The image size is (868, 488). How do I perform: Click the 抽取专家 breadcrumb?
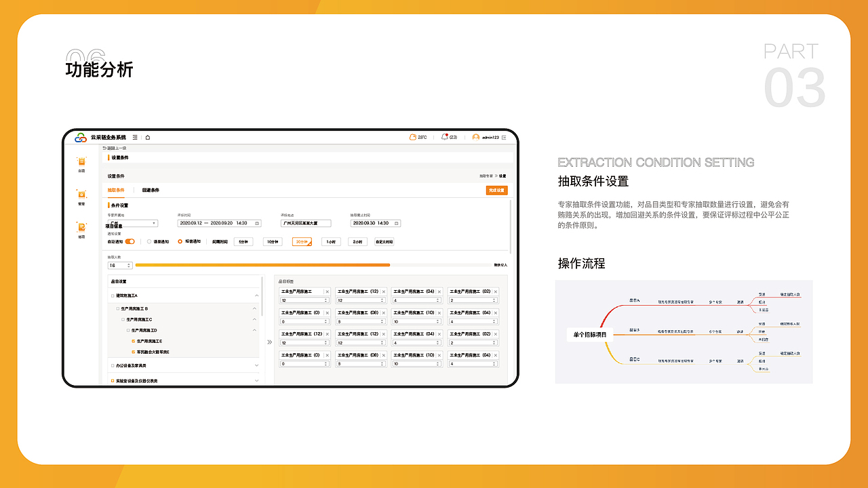(x=486, y=176)
